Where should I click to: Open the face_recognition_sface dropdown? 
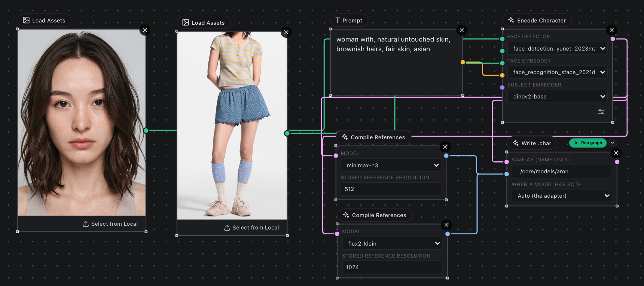coord(558,72)
